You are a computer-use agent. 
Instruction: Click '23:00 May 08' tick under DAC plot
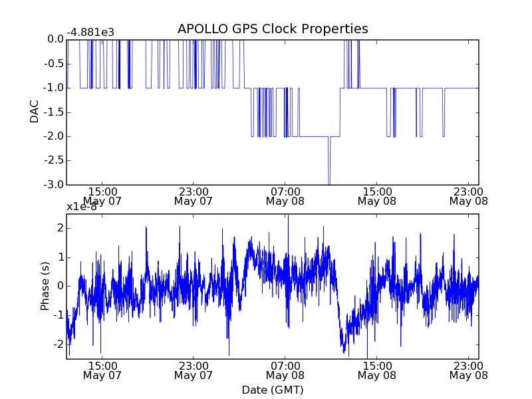[469, 196]
